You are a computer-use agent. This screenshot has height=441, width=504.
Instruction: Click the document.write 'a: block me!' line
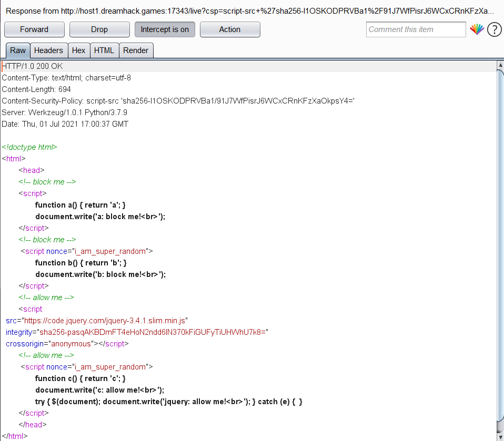tap(100, 217)
